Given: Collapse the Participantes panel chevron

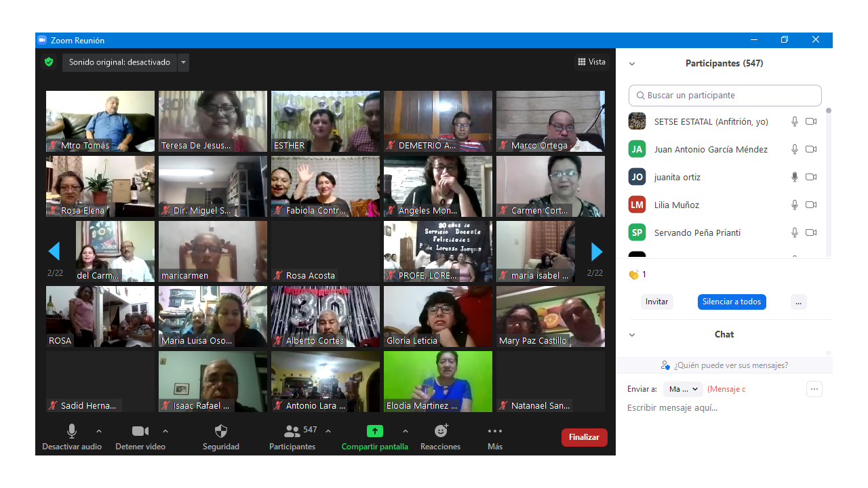Looking at the screenshot, I should (x=632, y=64).
